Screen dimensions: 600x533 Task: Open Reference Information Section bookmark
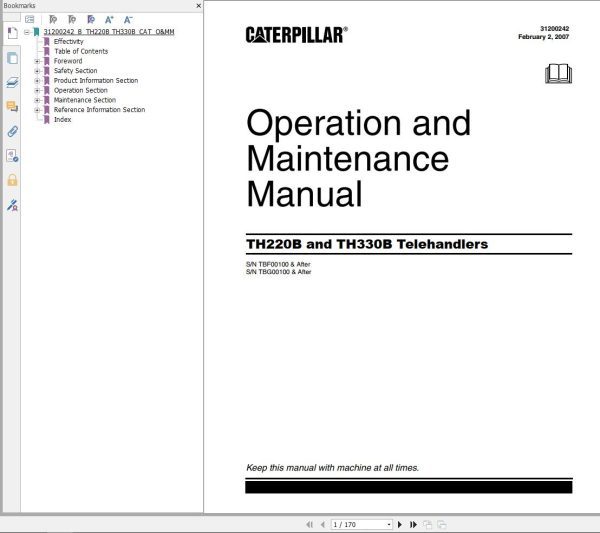coord(99,110)
